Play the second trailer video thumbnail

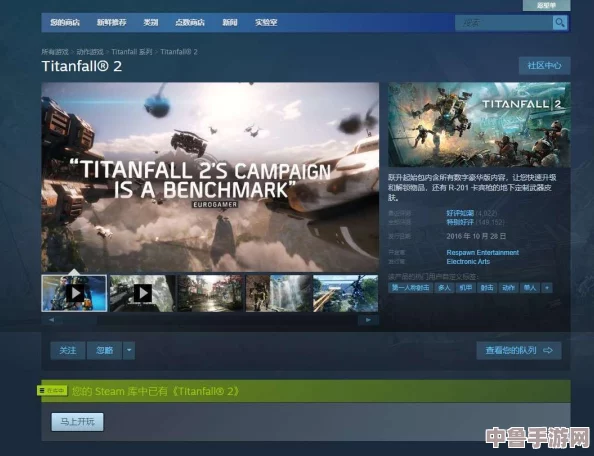pos(142,294)
